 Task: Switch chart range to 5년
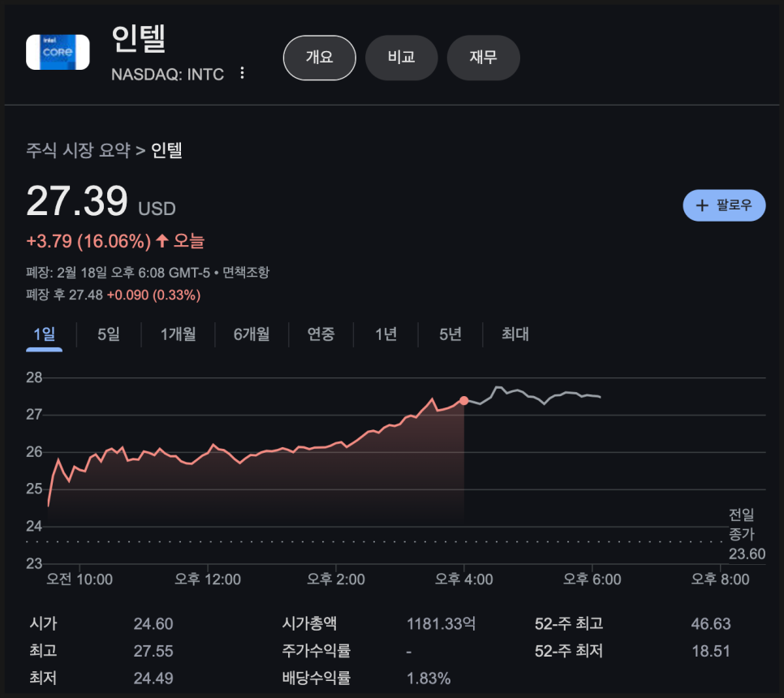pyautogui.click(x=450, y=334)
